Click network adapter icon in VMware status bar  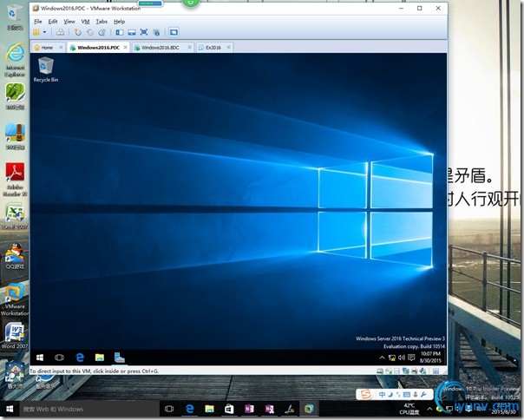click(406, 371)
